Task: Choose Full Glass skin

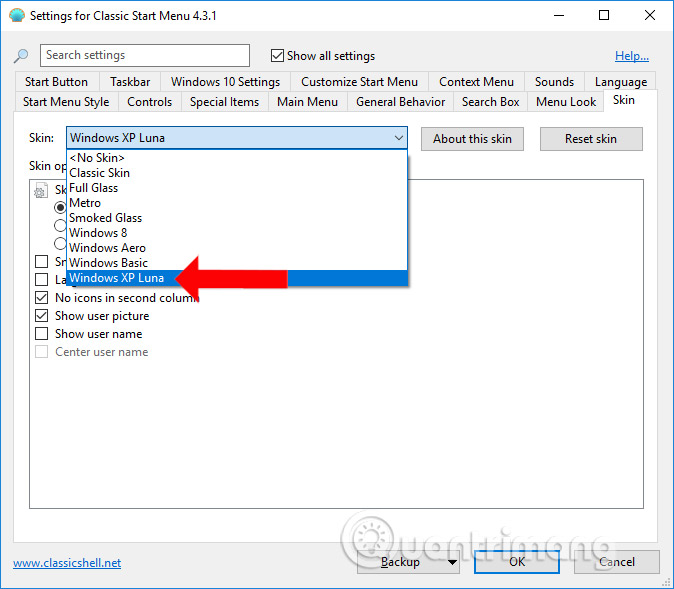Action: (x=237, y=188)
